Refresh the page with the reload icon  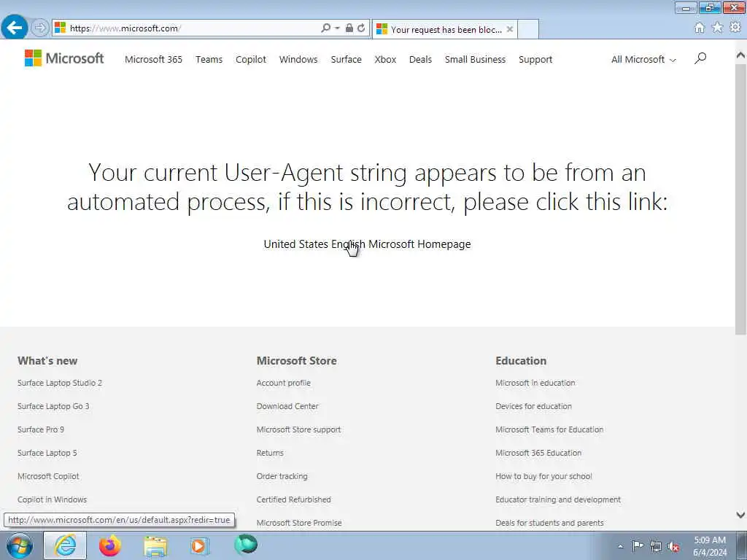click(x=362, y=28)
